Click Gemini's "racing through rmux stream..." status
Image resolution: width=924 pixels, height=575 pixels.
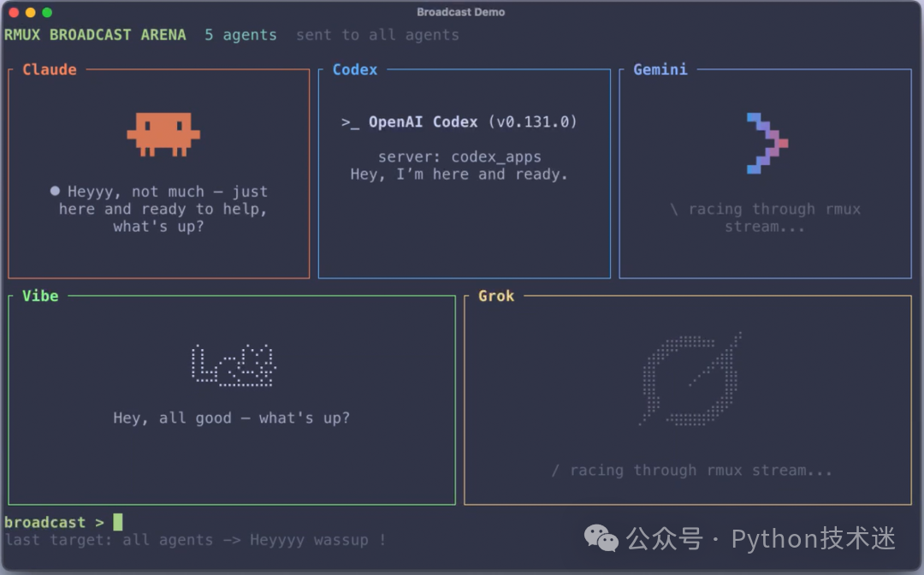point(765,218)
